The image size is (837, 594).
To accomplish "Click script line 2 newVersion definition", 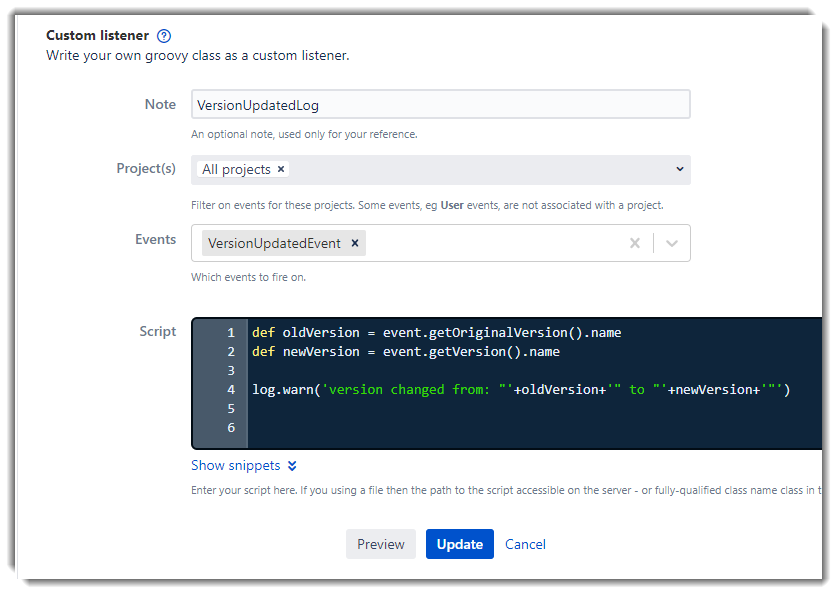I will [x=406, y=352].
